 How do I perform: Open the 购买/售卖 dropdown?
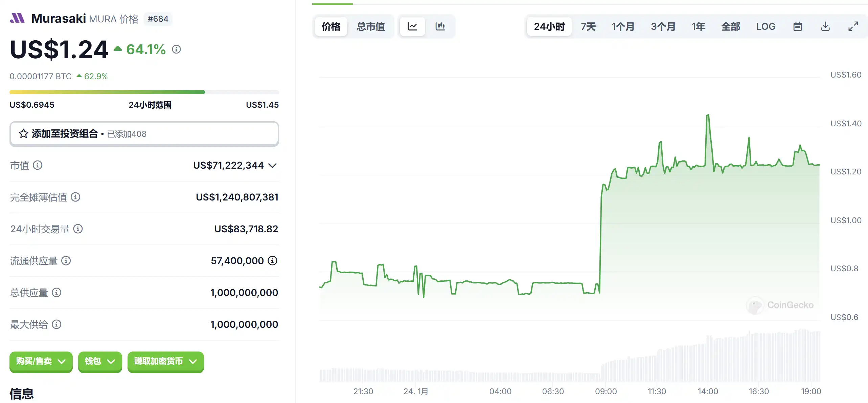41,361
